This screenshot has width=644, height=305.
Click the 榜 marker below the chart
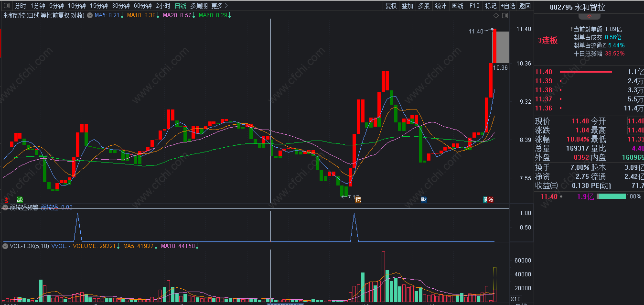click(358, 199)
